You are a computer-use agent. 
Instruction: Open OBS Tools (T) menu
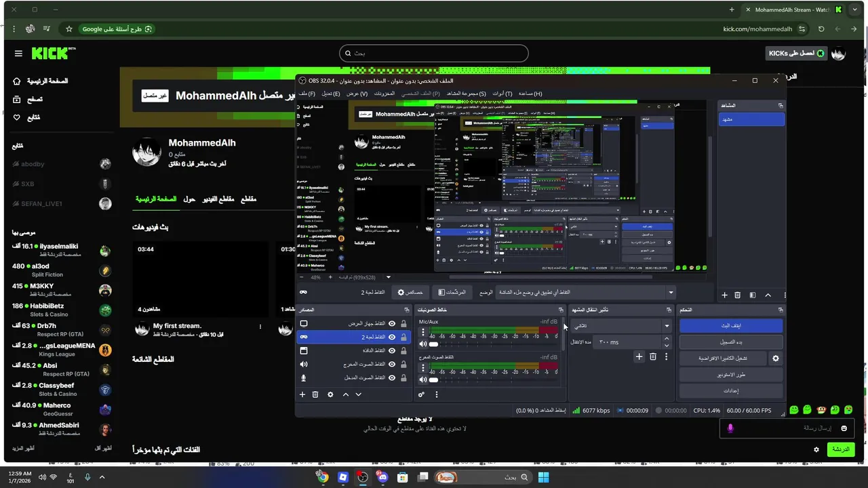(x=502, y=94)
